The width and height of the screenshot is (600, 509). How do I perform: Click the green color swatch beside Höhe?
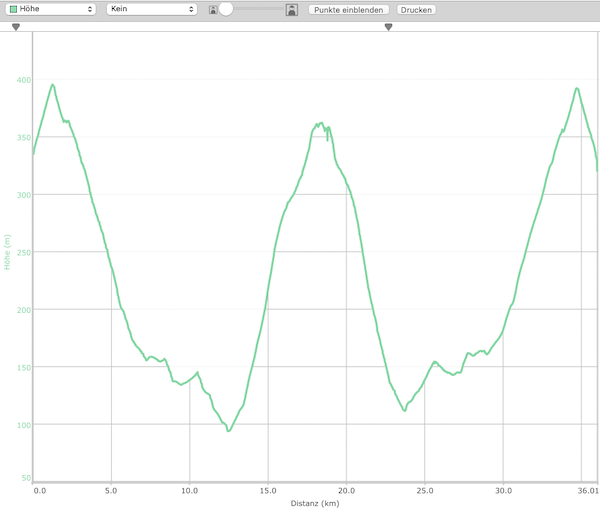[x=12, y=9]
